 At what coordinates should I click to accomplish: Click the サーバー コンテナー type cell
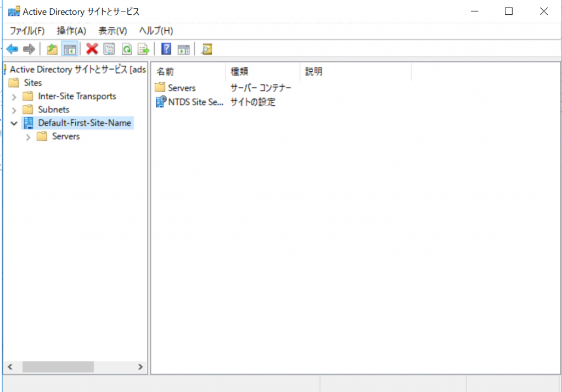click(261, 88)
